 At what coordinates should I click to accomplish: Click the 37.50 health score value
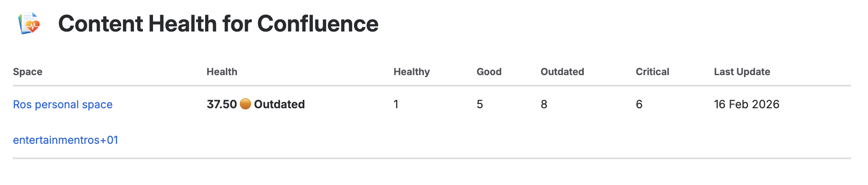[222, 104]
